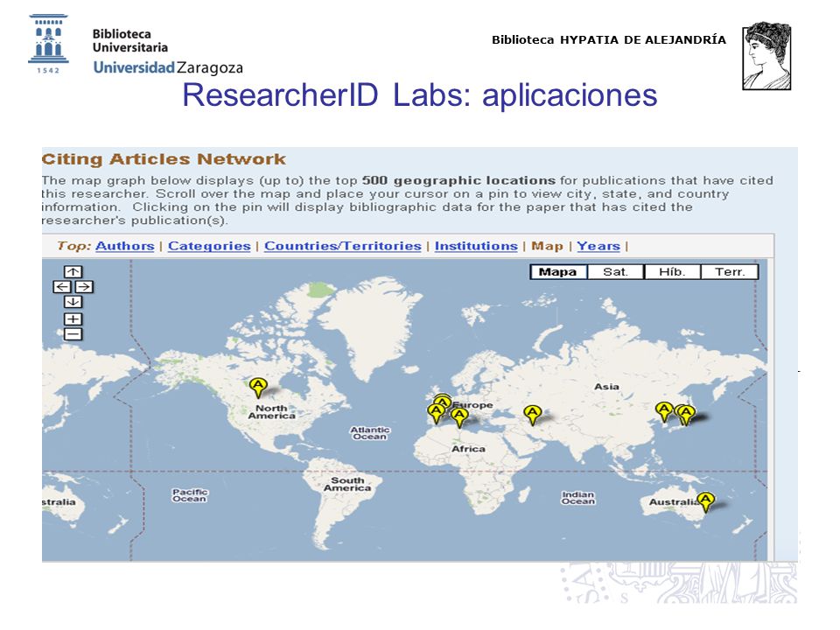Click the Australia map pin
The height and width of the screenshot is (630, 840).
click(x=705, y=502)
